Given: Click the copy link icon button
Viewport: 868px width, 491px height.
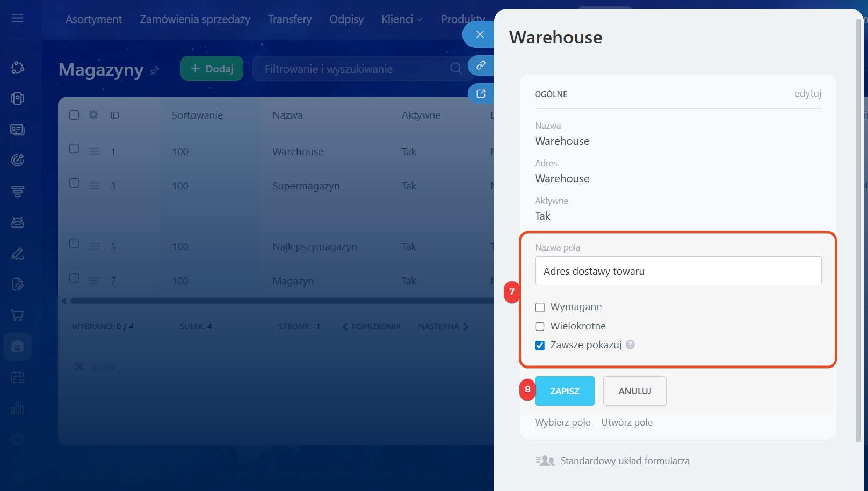Looking at the screenshot, I should pos(481,65).
